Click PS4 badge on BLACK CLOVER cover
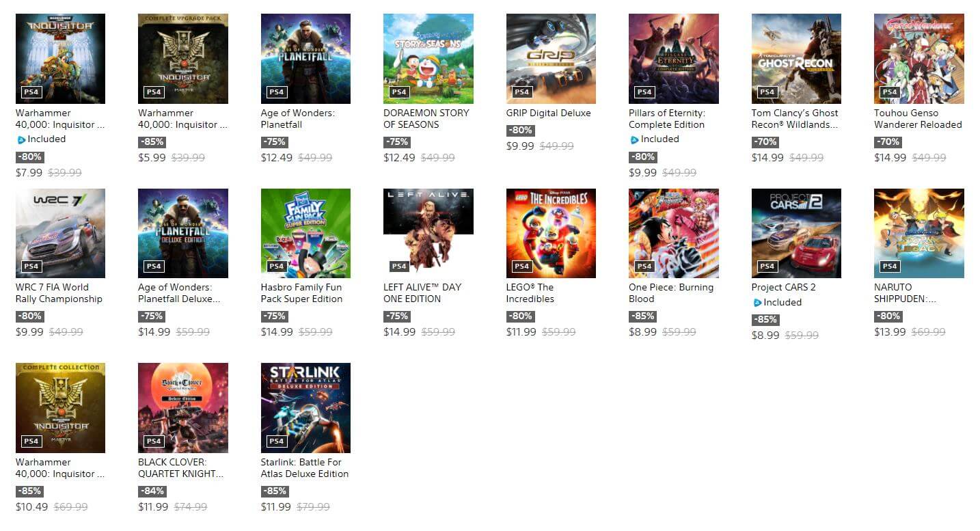 coord(154,441)
